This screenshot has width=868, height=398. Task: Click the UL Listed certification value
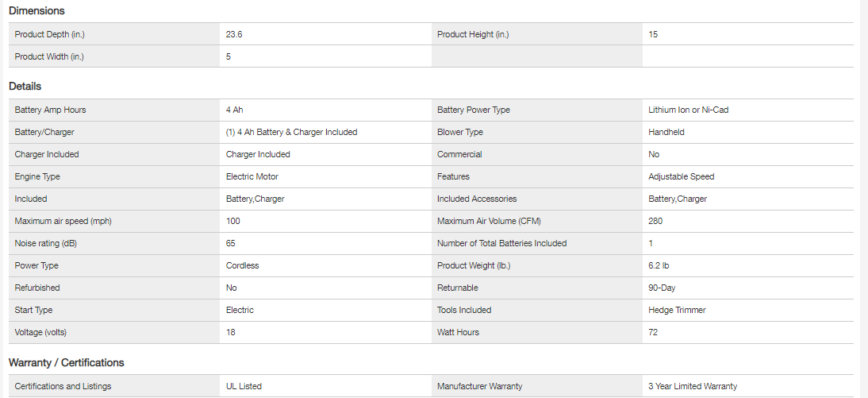point(244,386)
